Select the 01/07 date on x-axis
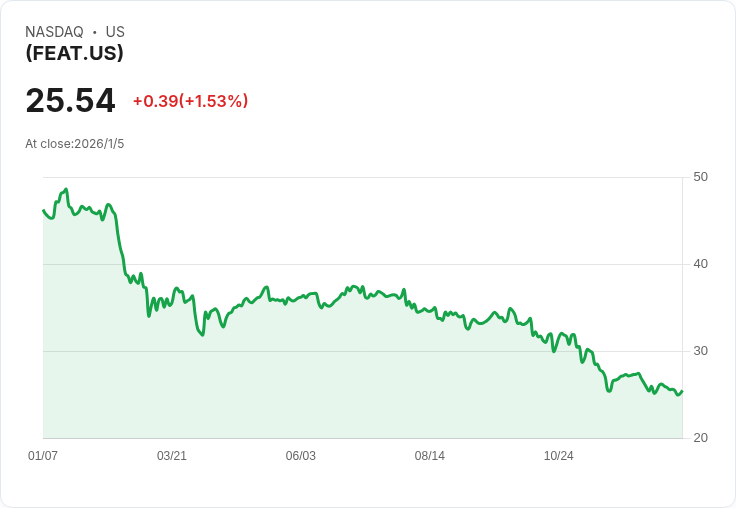Image resolution: width=736 pixels, height=508 pixels. click(43, 456)
